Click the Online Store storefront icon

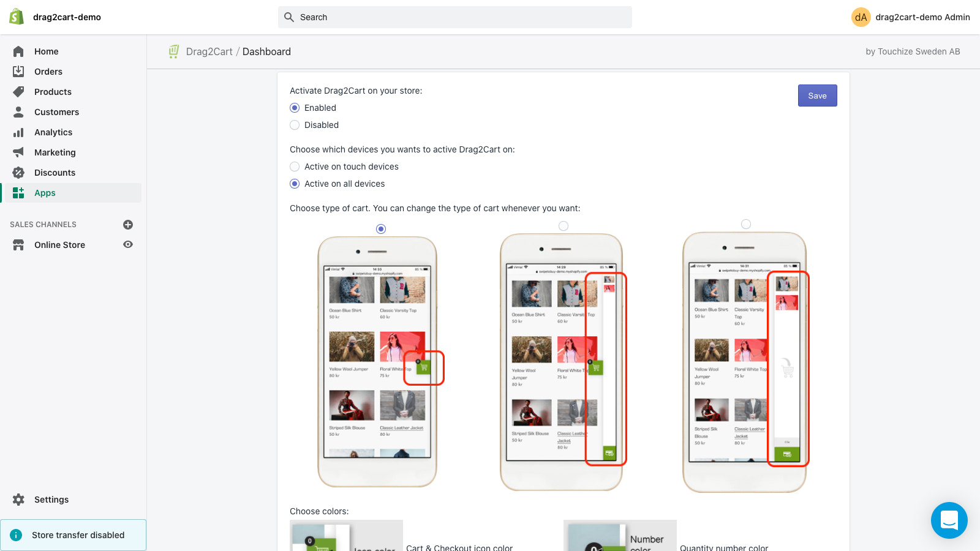(x=18, y=245)
